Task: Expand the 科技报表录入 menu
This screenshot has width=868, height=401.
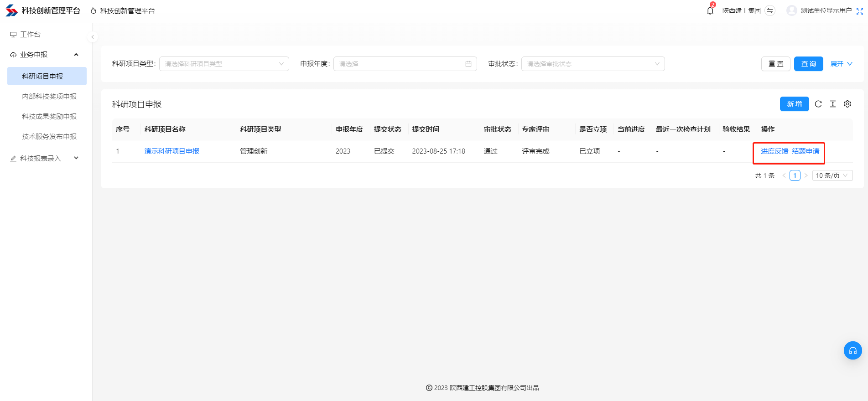Action: [44, 158]
